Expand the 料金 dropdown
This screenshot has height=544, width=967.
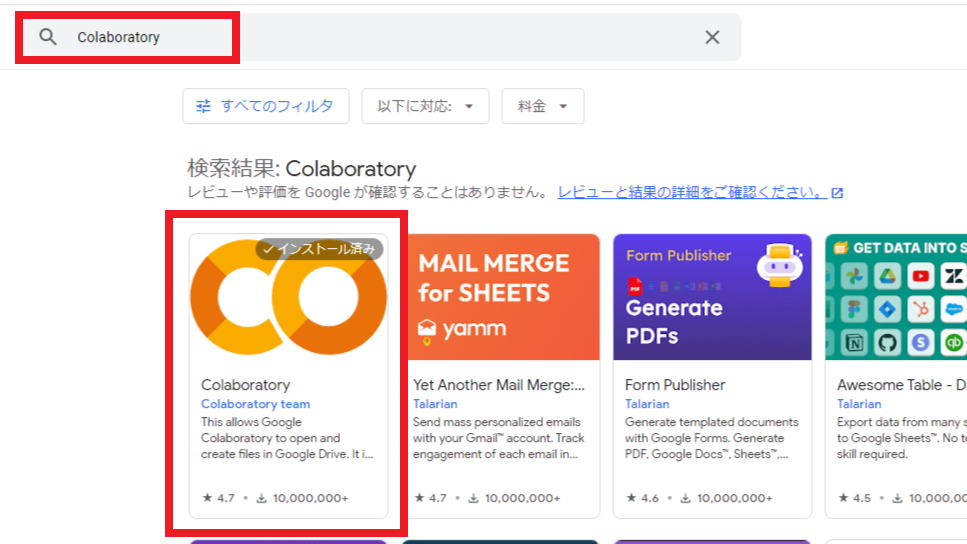pos(542,106)
